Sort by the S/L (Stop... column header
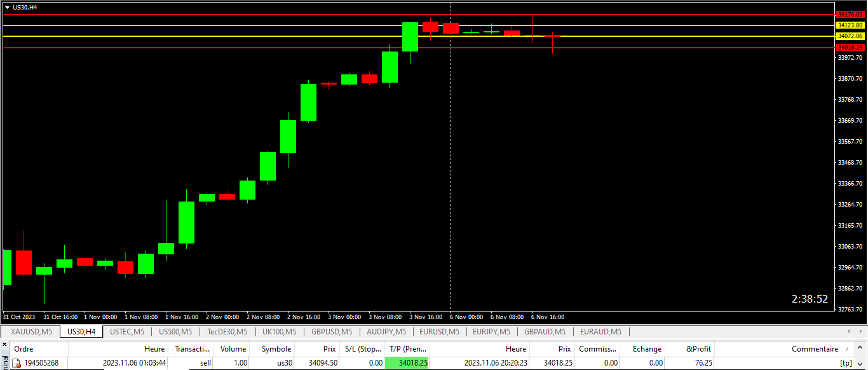868x370 pixels. [363, 348]
